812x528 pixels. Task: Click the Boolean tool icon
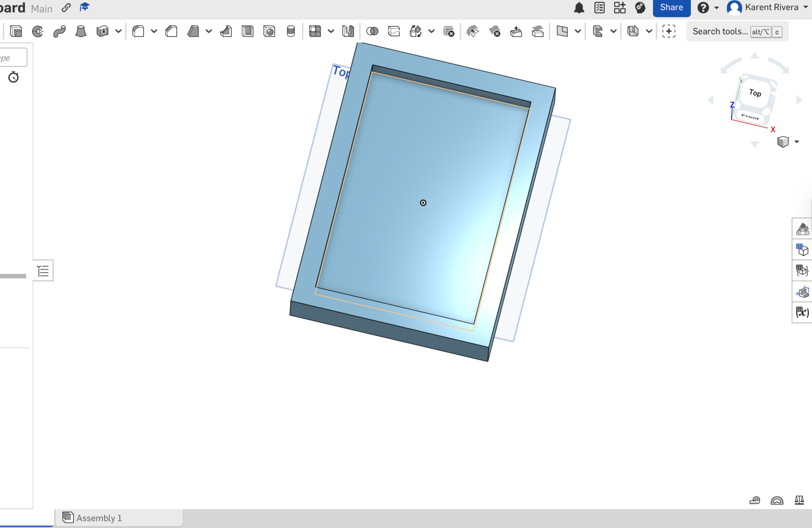pyautogui.click(x=372, y=31)
